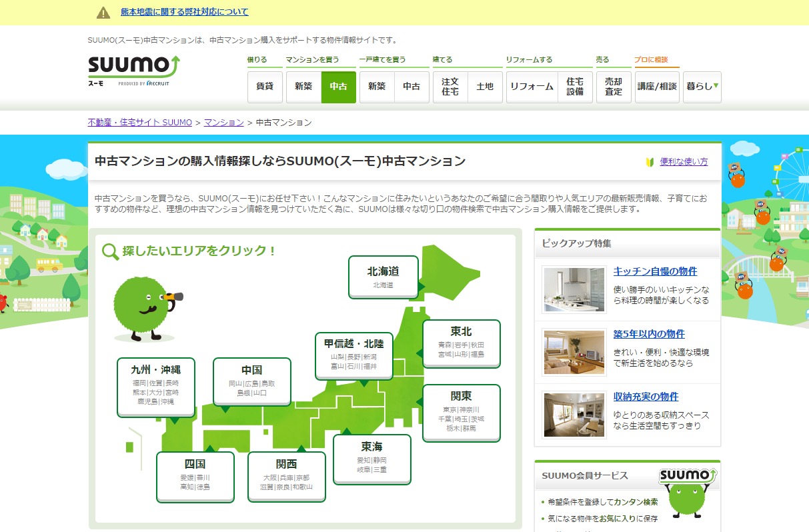Click 愛媛 in the 四国 prefecture list

point(187,478)
